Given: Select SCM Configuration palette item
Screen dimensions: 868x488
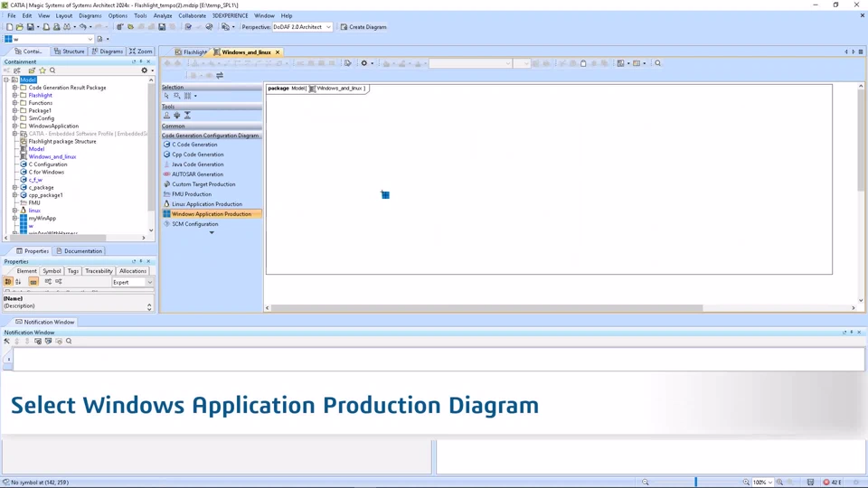Looking at the screenshot, I should pos(195,224).
